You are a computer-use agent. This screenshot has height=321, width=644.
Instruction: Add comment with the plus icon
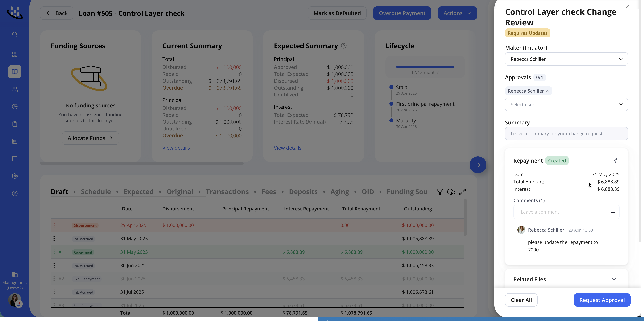[x=613, y=212]
